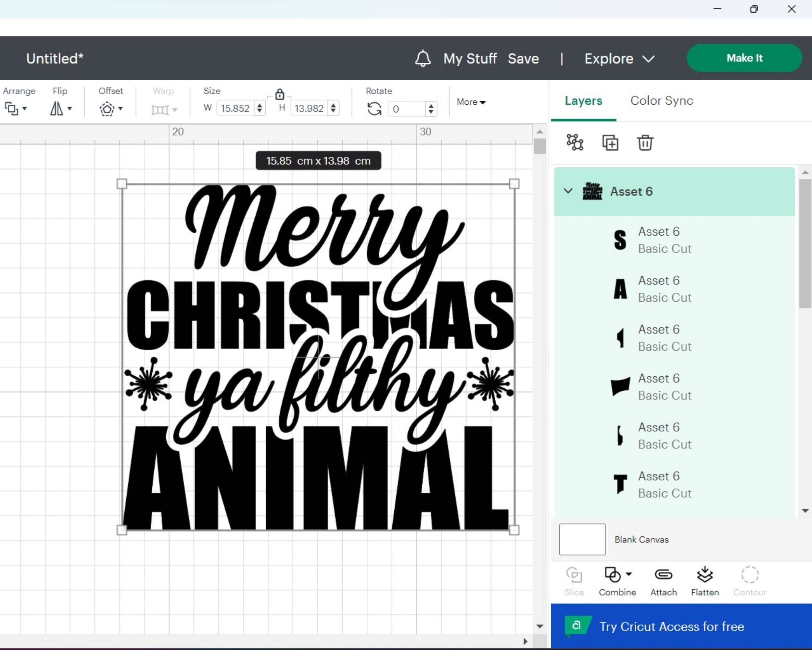
Task: Open the More options dropdown
Action: (471, 102)
